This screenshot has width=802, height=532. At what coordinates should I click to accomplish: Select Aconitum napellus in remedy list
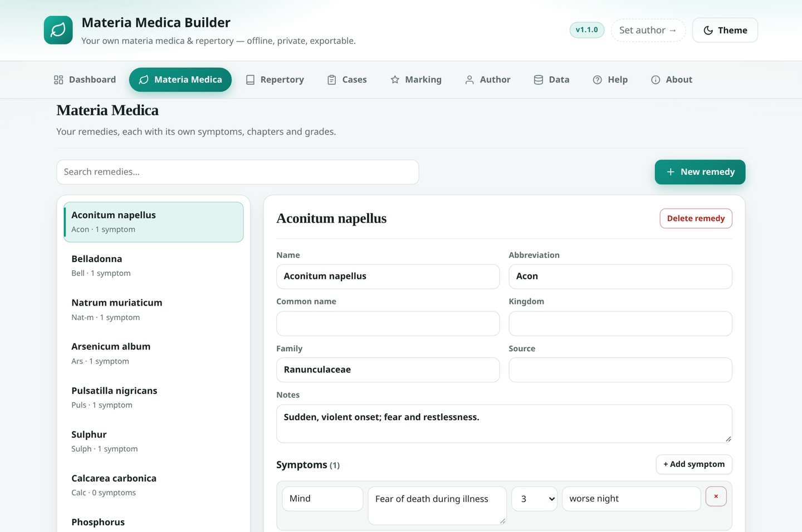point(154,222)
